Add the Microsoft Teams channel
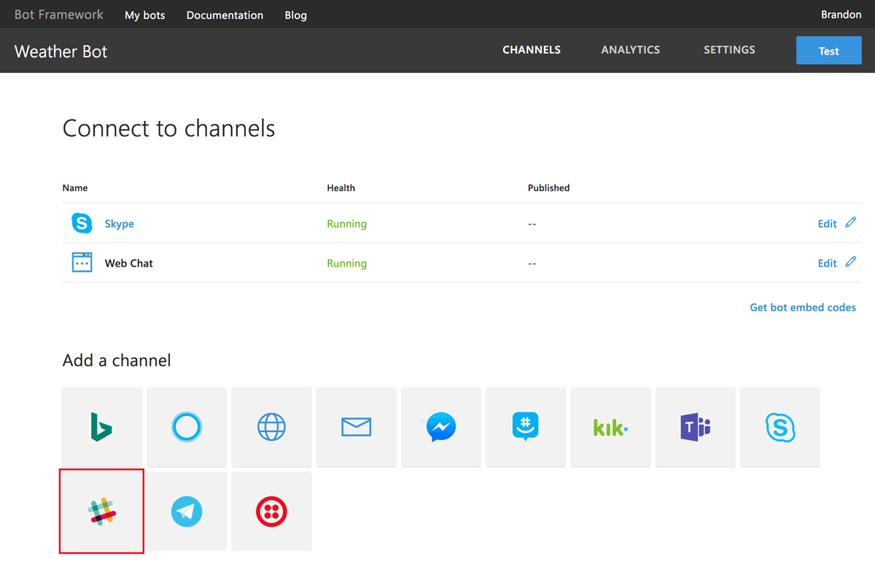This screenshot has height=588, width=875. tap(696, 427)
